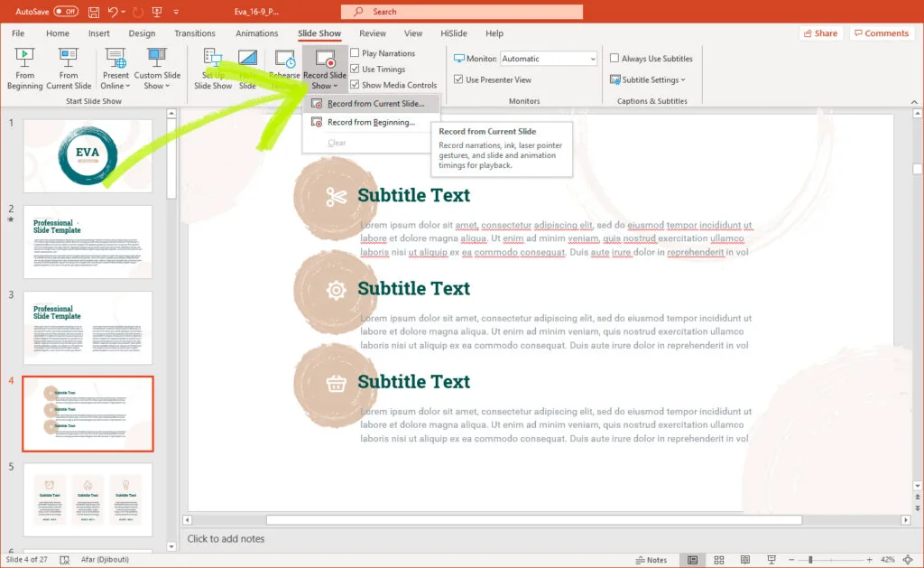Collapse the ribbon
Viewport: 924px width, 568px height.
(914, 102)
